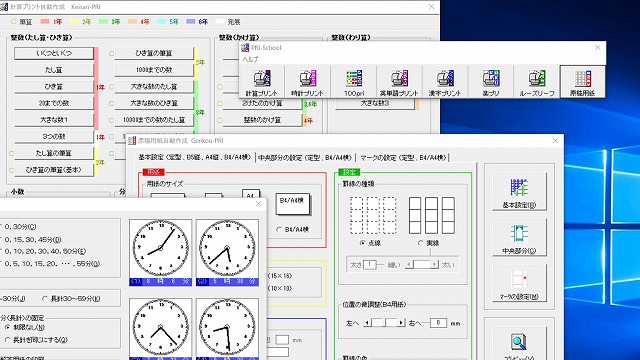Screen dimensions: 640x360
Task: Click the 3つの数 button
Action: 54,136
